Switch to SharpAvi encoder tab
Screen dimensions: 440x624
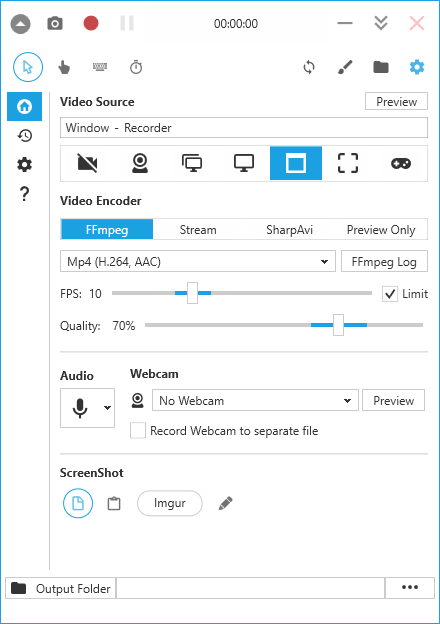point(289,230)
